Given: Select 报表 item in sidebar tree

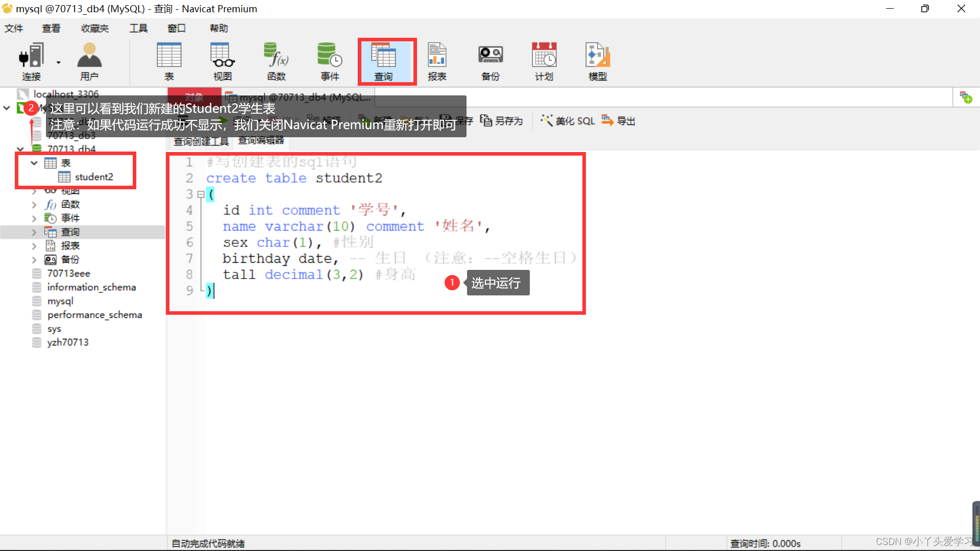Looking at the screenshot, I should 70,246.
